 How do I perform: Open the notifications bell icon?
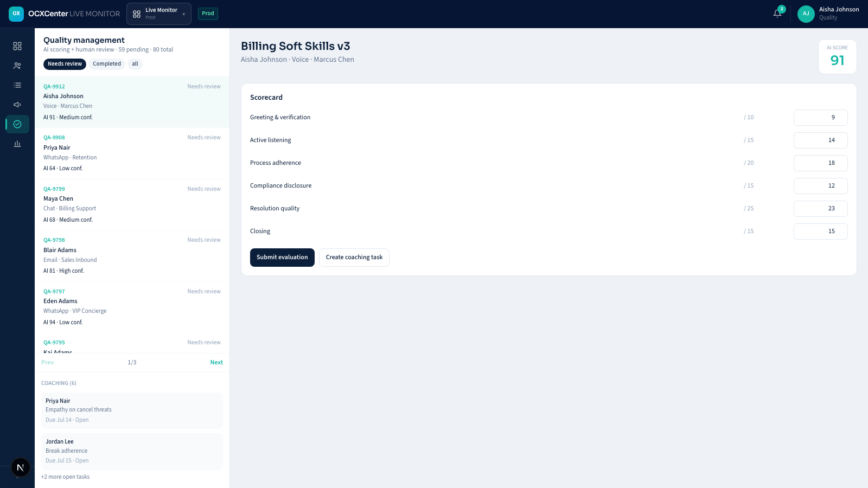pyautogui.click(x=777, y=14)
